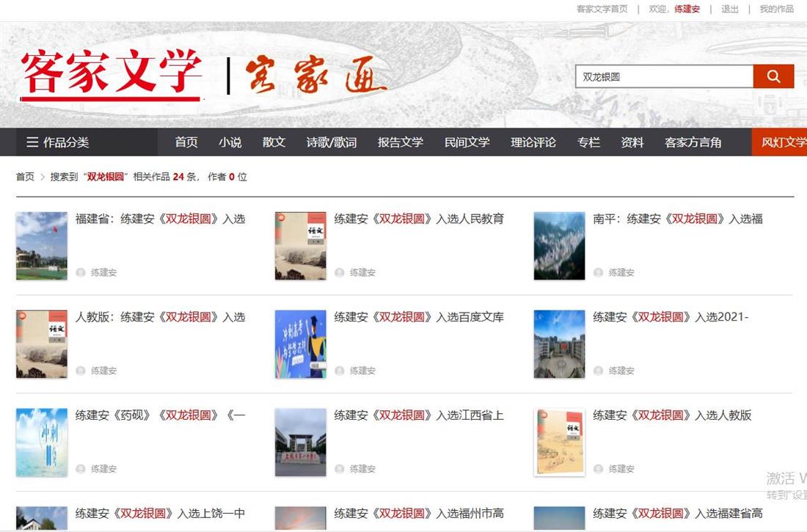Screen dimensions: 807x532
Task: Click the author avatar icon under 南平 article
Action: 599,272
